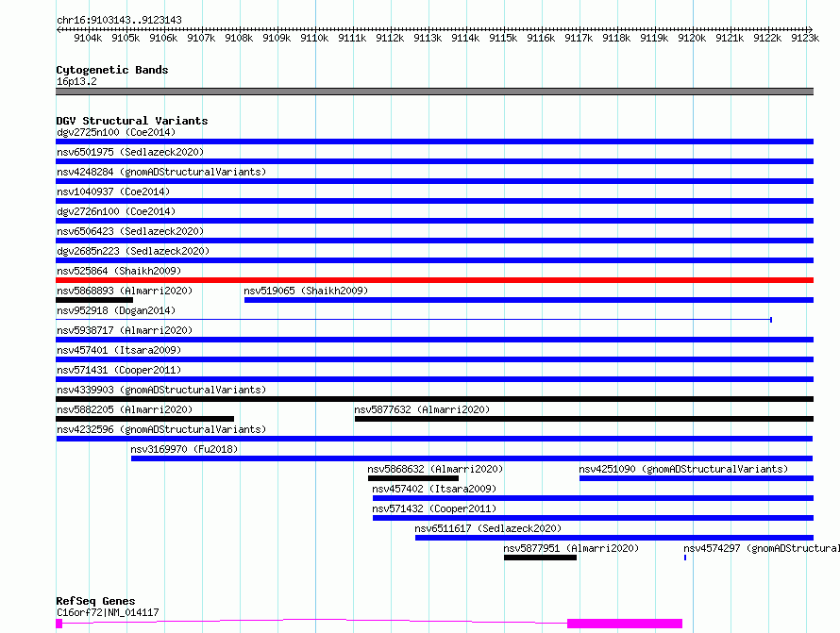Select nsv571432 (Cooper2011) label
This screenshot has height=633, width=840.
point(434,508)
